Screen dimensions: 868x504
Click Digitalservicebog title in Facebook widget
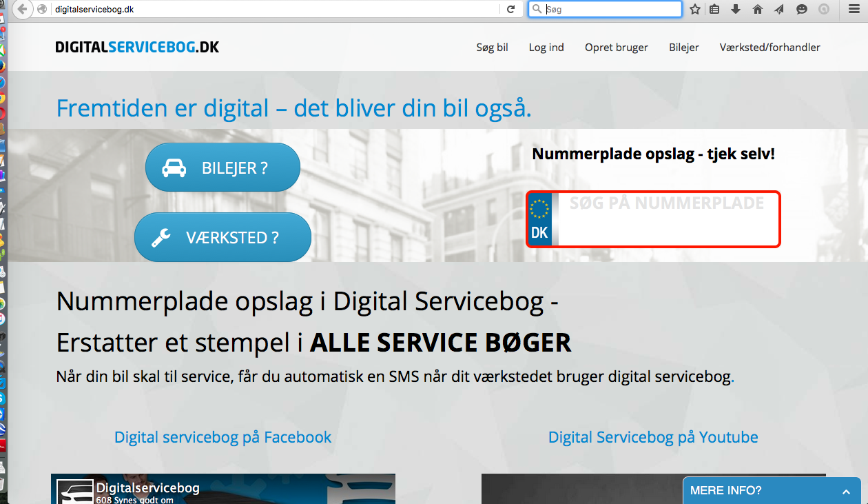click(148, 488)
